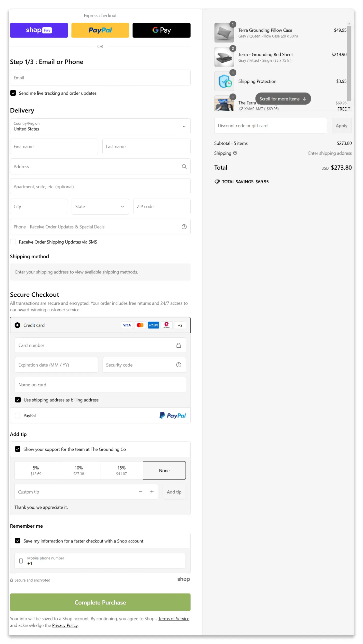363x644 pixels.
Task: Decrease custom tip with minus icon
Action: point(140,491)
